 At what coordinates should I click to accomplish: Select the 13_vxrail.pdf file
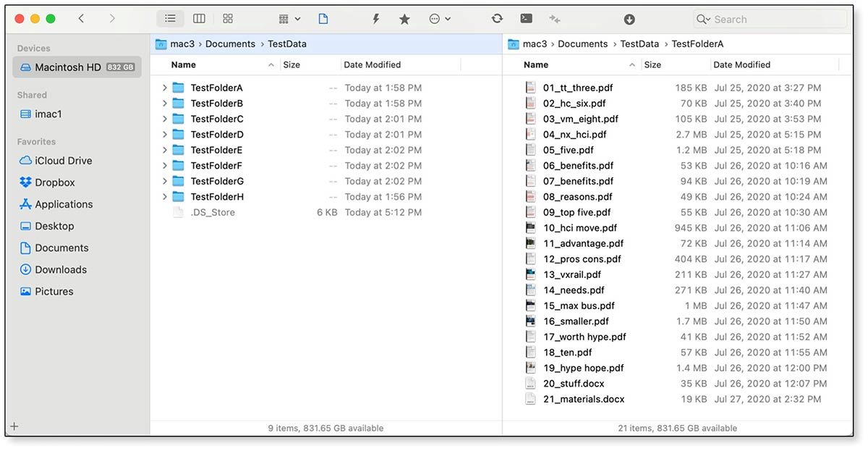click(x=571, y=274)
